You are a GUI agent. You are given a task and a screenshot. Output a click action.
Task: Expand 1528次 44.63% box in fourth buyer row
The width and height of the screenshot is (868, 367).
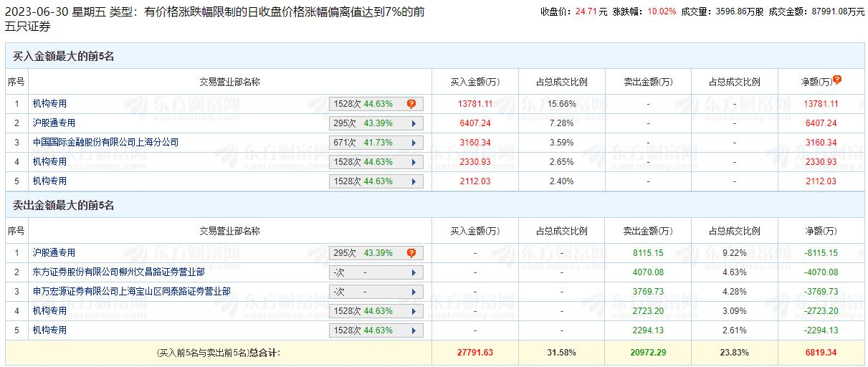click(376, 162)
